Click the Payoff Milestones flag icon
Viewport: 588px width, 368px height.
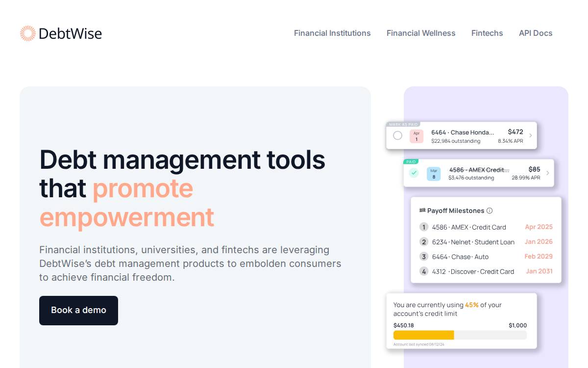[422, 210]
